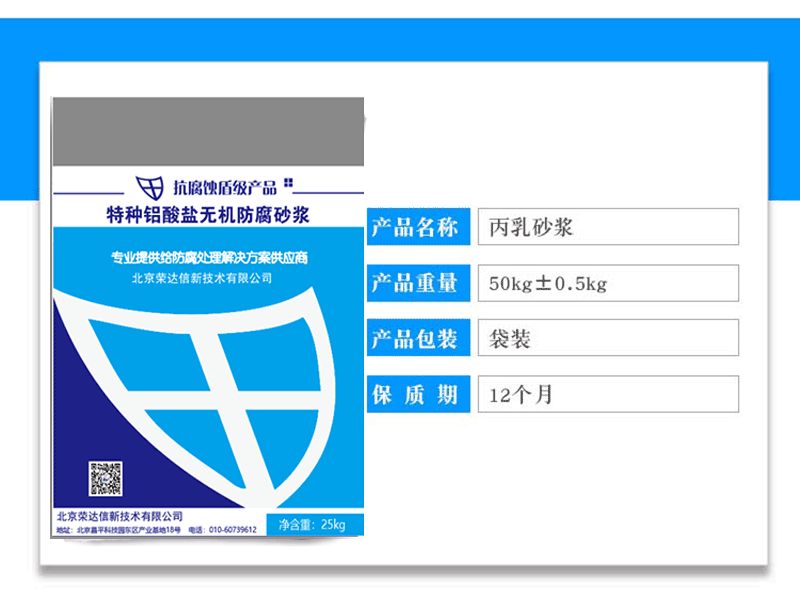
Task: Select the 12个月 shelf life field
Action: pos(608,394)
